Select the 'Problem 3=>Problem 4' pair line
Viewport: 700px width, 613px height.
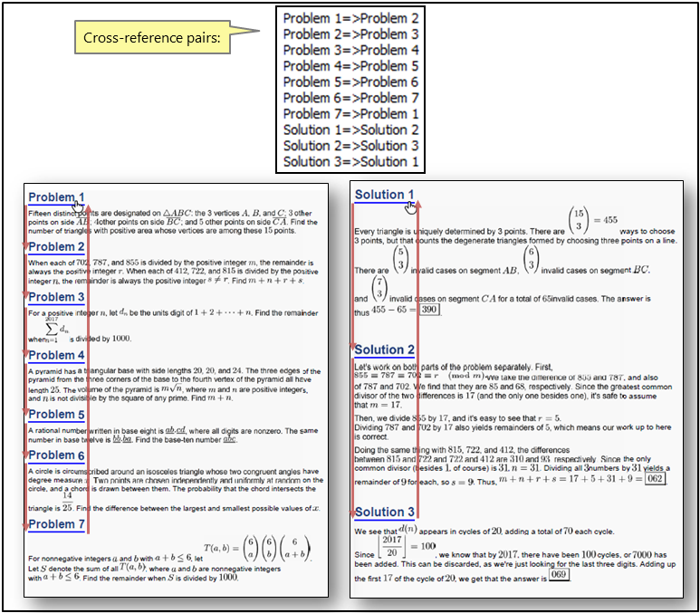350,50
